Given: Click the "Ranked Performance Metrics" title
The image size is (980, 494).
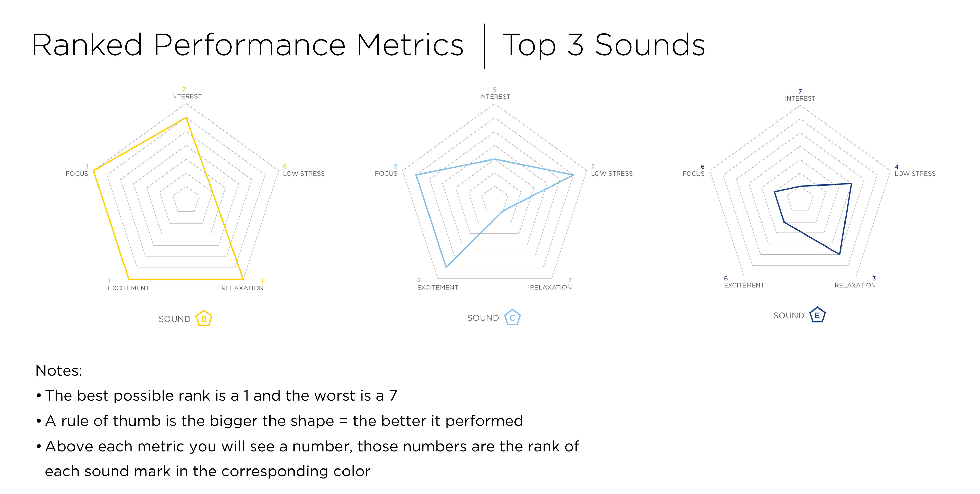Looking at the screenshot, I should [x=247, y=45].
